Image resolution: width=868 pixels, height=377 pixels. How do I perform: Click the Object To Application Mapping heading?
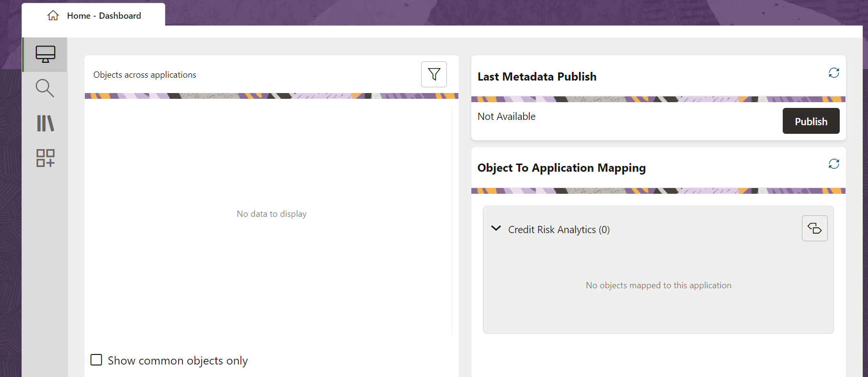561,168
